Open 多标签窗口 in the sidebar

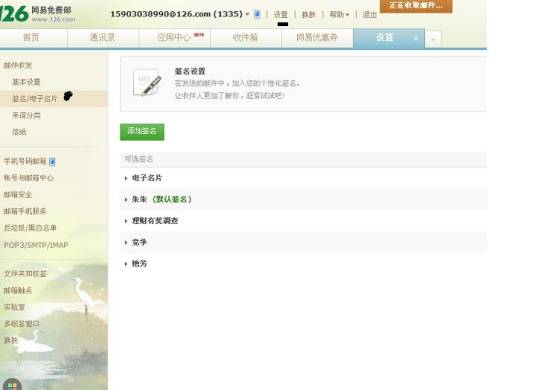pos(22,324)
